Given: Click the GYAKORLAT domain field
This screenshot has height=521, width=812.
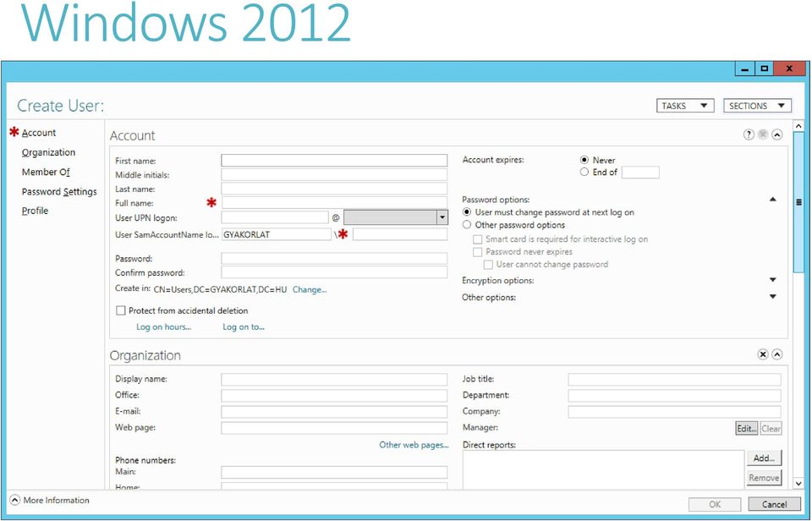Looking at the screenshot, I should [276, 234].
